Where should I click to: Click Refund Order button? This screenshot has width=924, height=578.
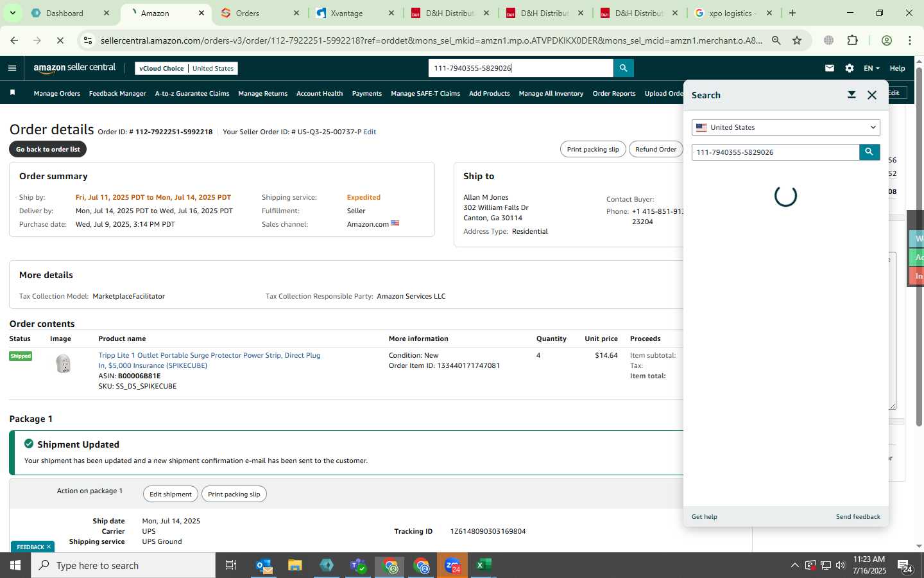pos(656,149)
